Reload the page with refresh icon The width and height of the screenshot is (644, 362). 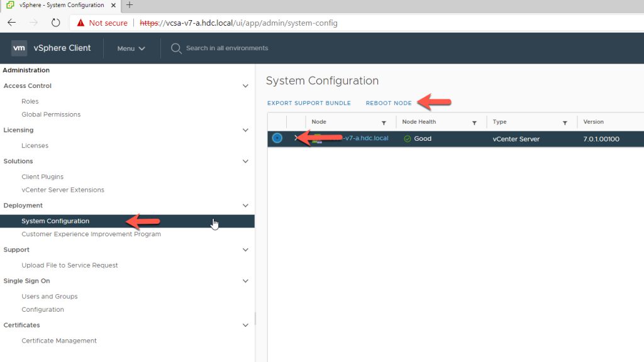click(55, 23)
